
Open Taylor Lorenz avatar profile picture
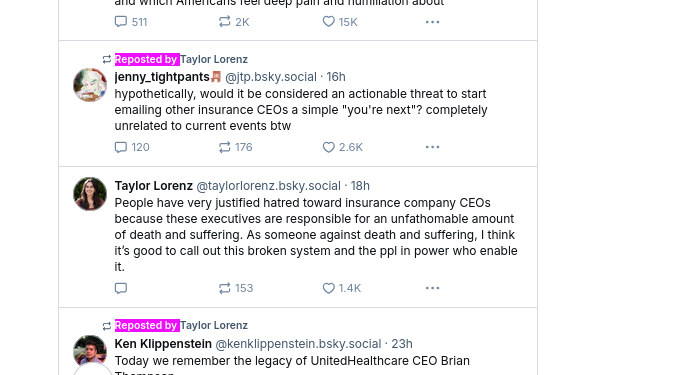coord(90,194)
